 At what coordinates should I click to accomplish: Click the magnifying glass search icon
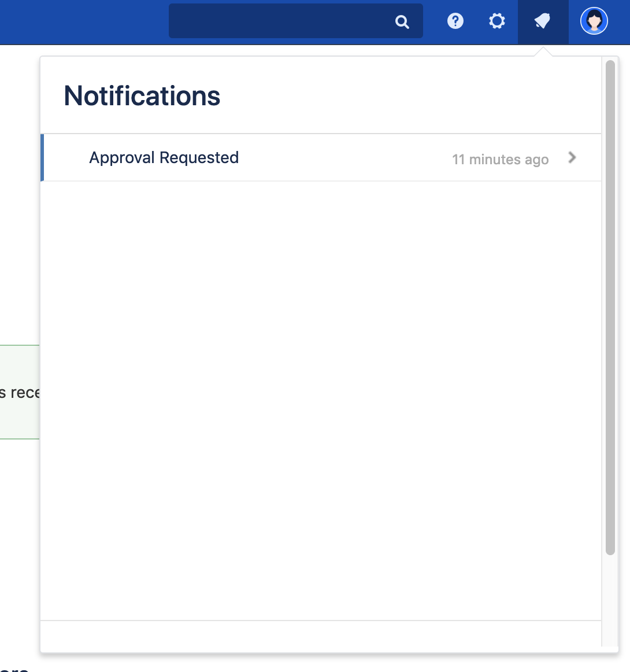[402, 22]
